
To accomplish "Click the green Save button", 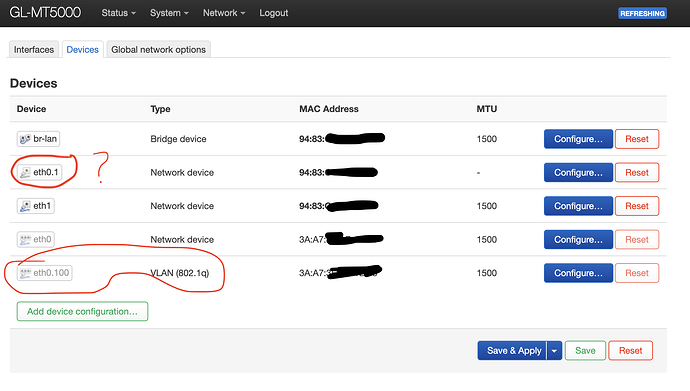I will [585, 351].
